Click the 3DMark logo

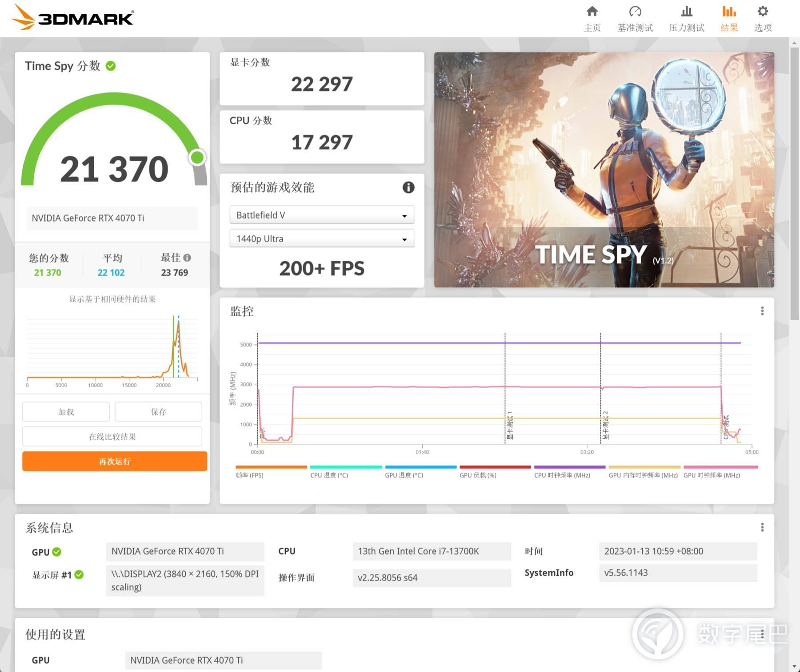72,17
